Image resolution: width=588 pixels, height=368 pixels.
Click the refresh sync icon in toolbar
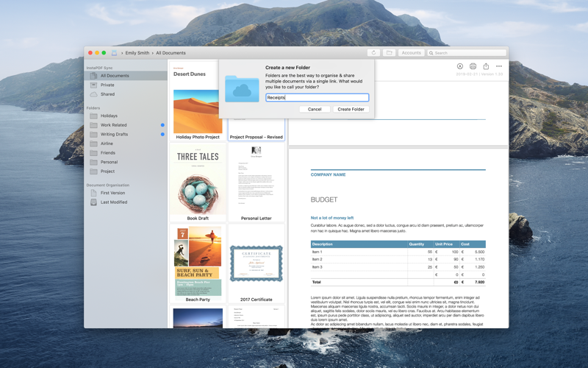click(x=373, y=53)
